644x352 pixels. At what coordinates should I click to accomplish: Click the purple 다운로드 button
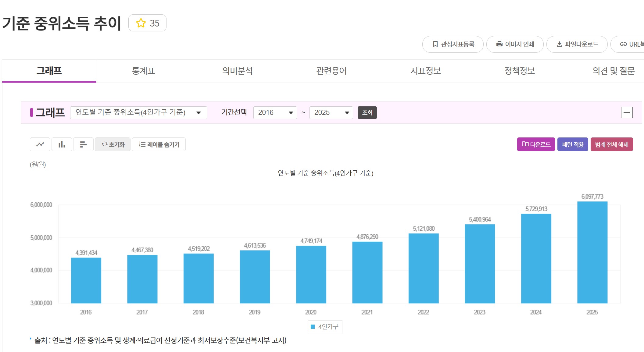[536, 144]
